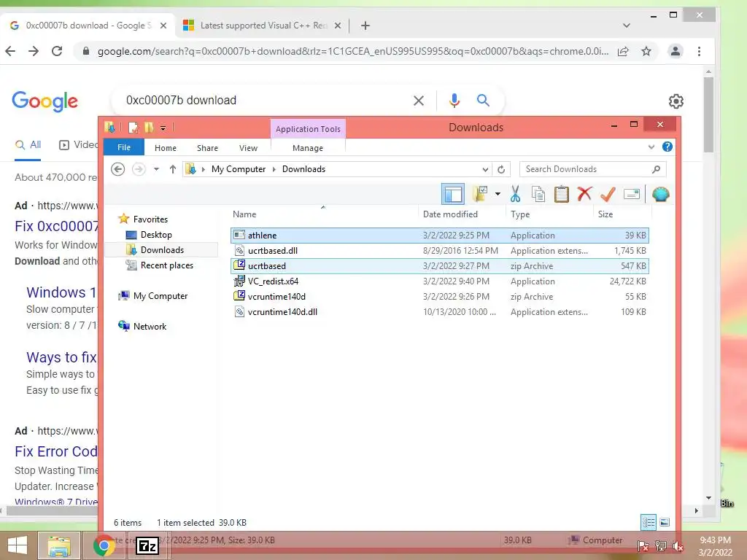Open Desktop in the navigation pane

click(156, 235)
